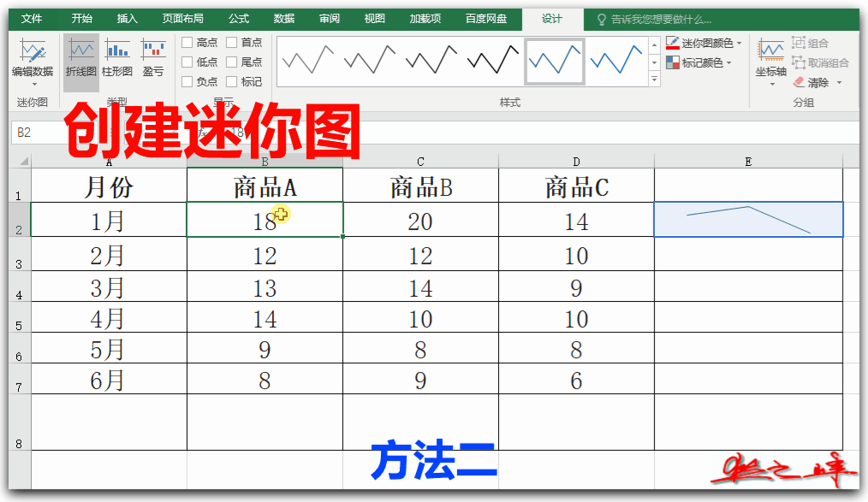Select the sparkline cell E2

[x=748, y=220]
